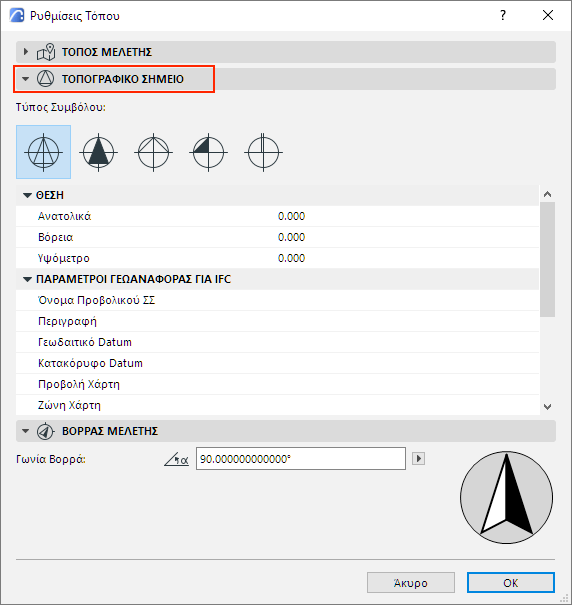Select diamond crosshair survey symbol type
The image size is (572, 605).
[x=153, y=152]
